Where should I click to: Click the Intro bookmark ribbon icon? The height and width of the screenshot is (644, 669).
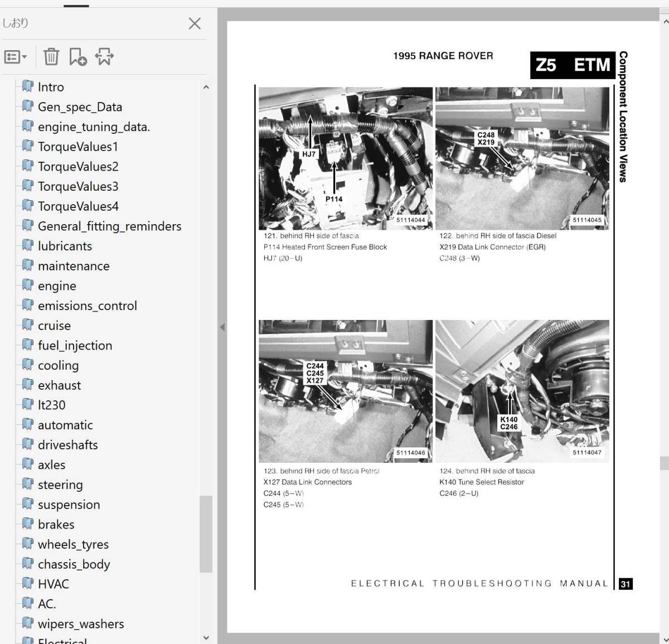click(27, 86)
